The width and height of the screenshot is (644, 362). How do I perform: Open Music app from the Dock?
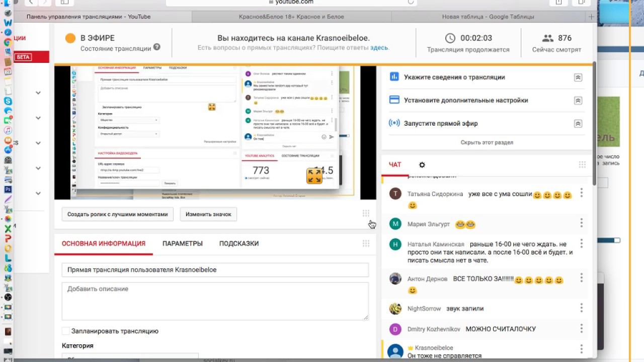pyautogui.click(x=8, y=130)
